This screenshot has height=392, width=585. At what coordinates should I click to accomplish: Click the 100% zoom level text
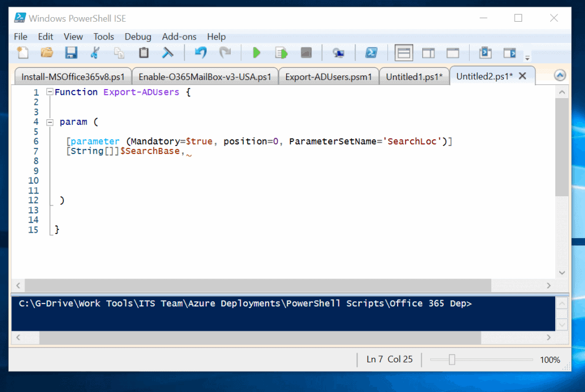[x=550, y=360]
